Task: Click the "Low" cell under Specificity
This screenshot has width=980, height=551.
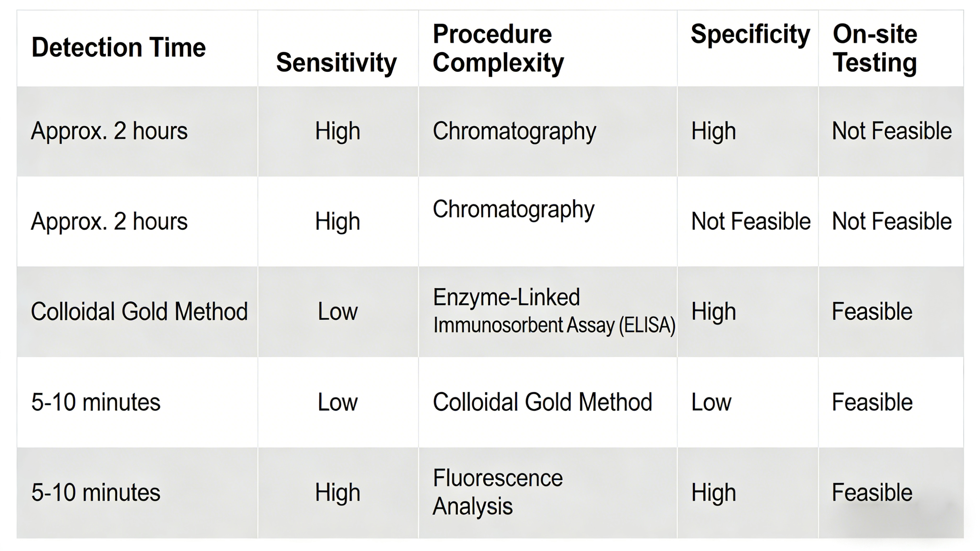Action: pos(711,402)
